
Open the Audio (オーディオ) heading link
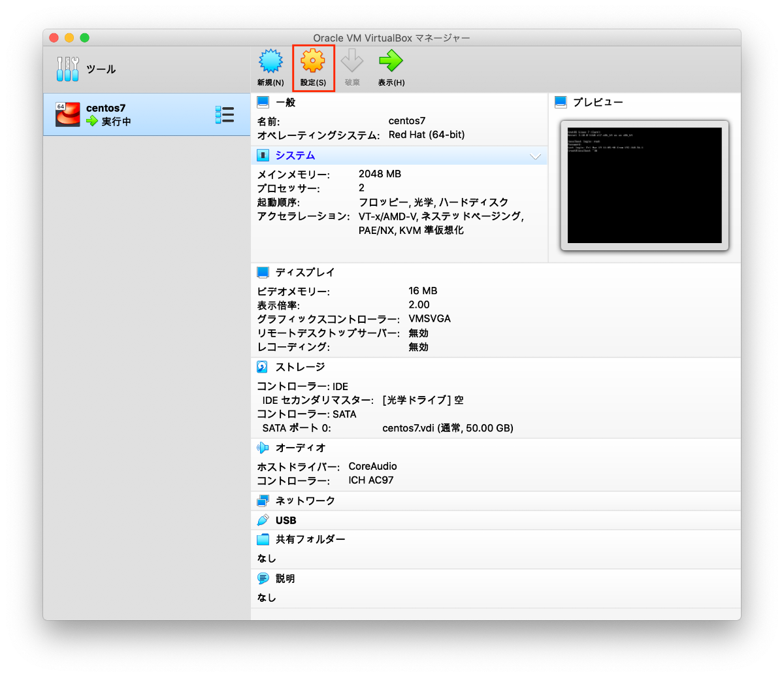pos(301,448)
